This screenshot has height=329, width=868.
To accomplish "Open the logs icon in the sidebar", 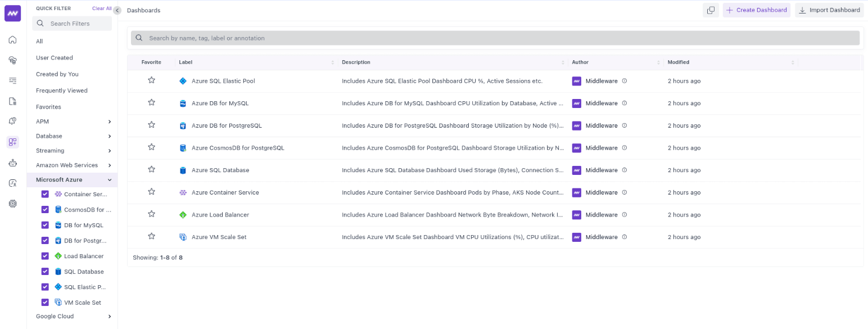I will (12, 80).
